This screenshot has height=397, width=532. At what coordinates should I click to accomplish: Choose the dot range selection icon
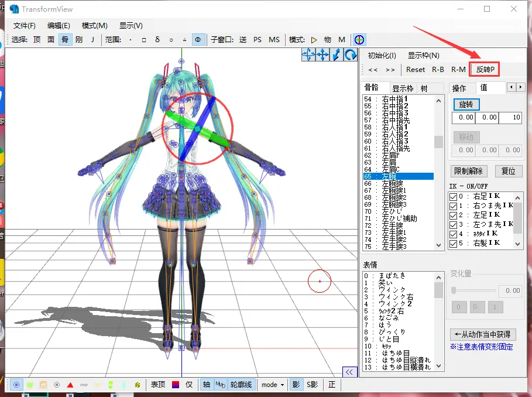click(131, 40)
